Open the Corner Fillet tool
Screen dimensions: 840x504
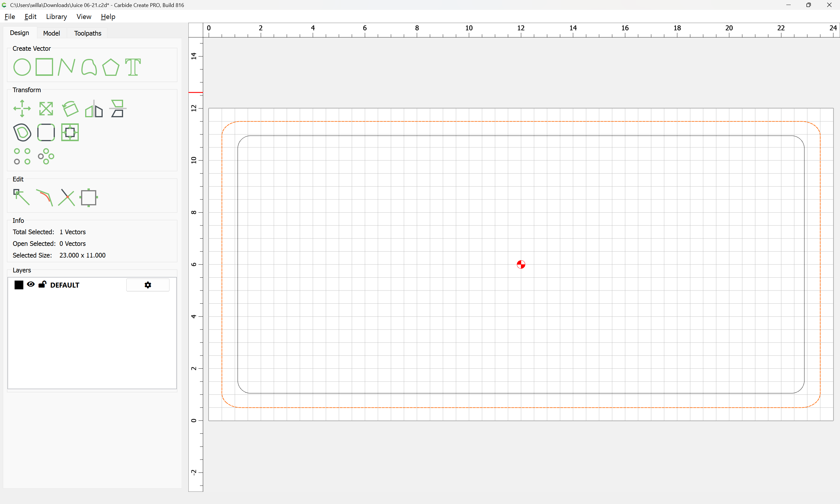46,132
